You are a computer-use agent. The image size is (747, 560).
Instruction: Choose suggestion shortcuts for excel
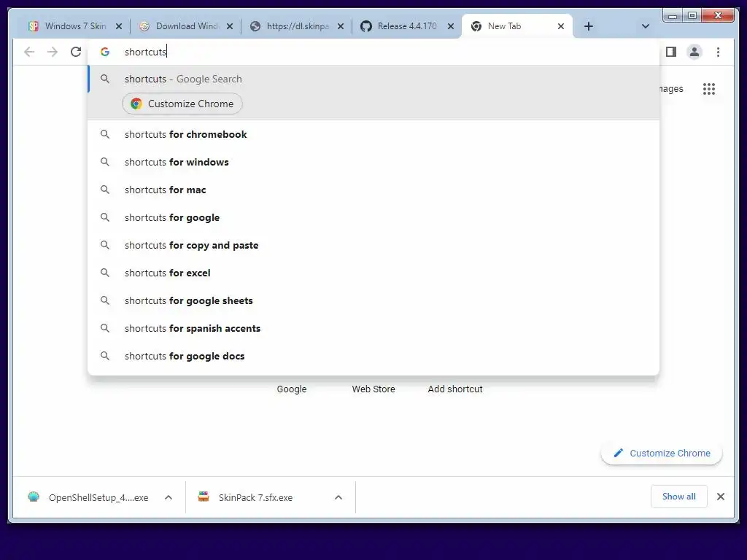click(373, 273)
